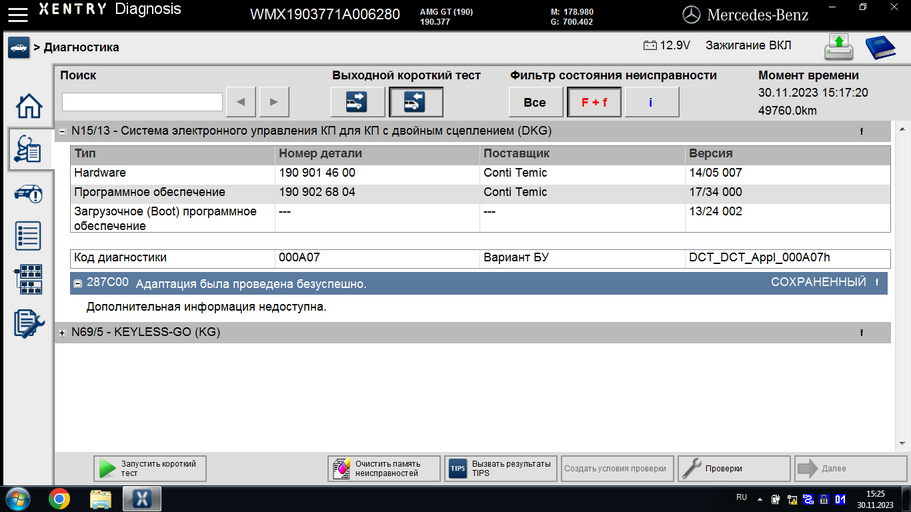
Task: Click scrollbar down arrow
Action: pos(902,444)
